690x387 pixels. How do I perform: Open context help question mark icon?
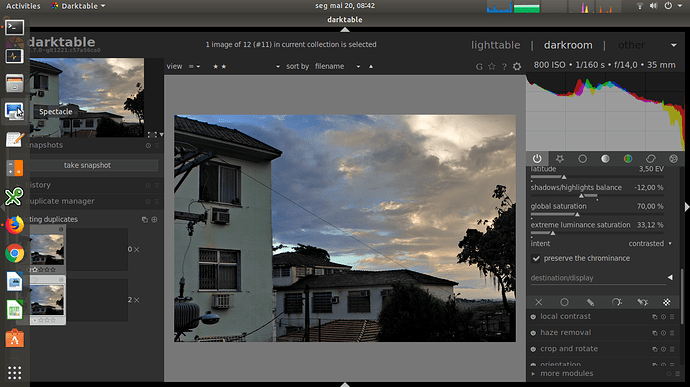pyautogui.click(x=504, y=66)
